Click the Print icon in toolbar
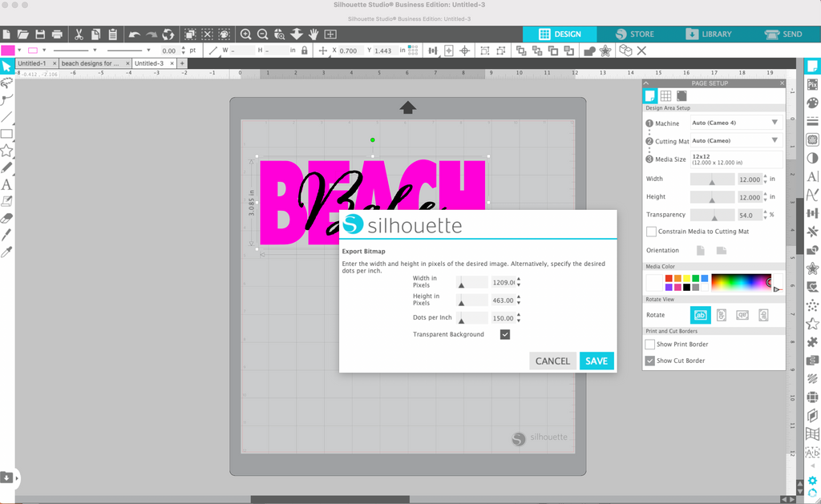 (57, 34)
